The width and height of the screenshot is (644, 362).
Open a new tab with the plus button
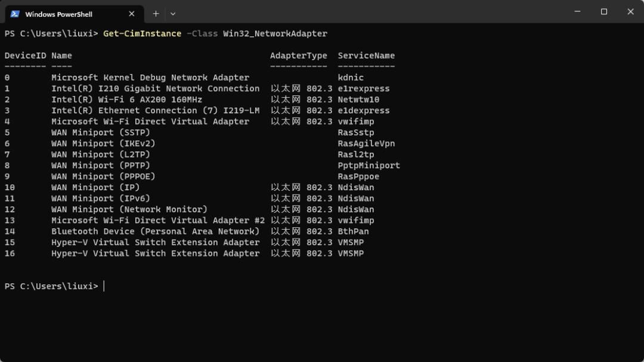pos(156,14)
